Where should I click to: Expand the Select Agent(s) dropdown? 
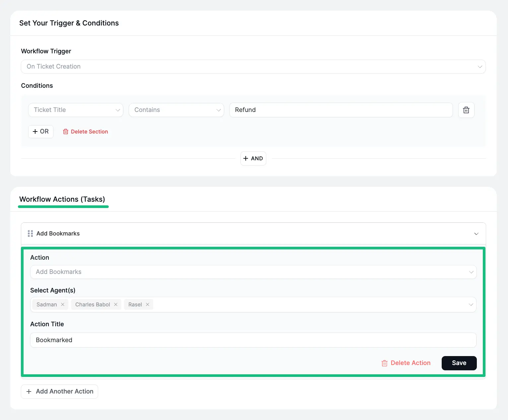coord(471,304)
